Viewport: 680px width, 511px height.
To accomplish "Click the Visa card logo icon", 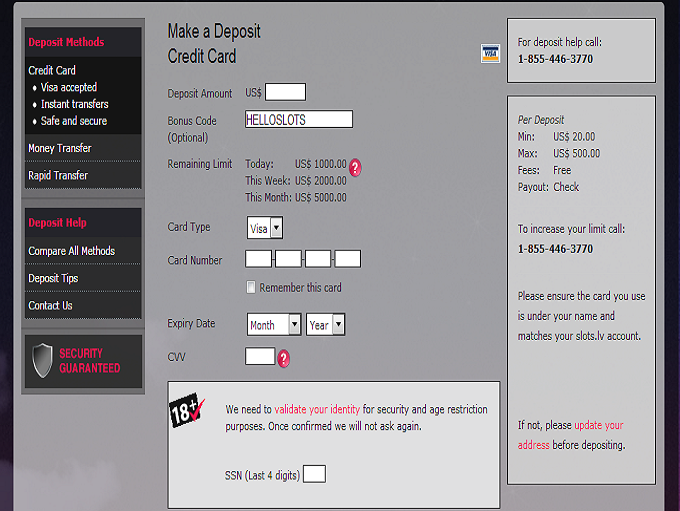I will pos(490,53).
